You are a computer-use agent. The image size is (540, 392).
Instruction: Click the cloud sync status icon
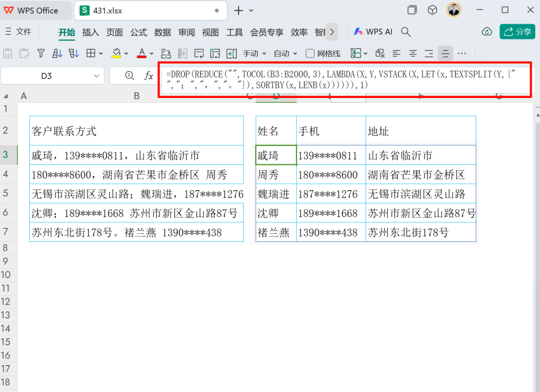[487, 32]
